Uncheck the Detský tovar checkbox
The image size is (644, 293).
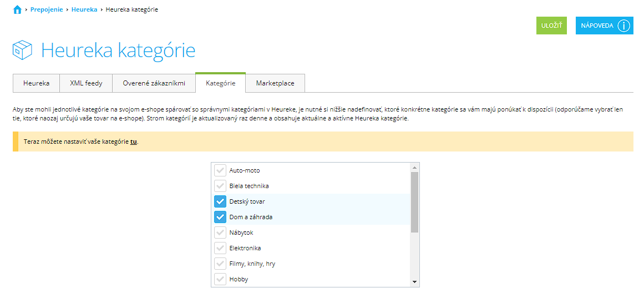click(221, 201)
